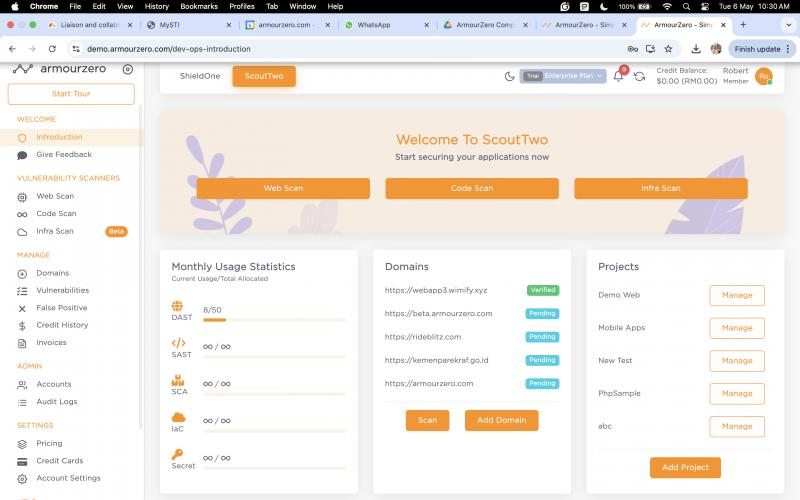Click the Code Scan banner button

(x=472, y=188)
